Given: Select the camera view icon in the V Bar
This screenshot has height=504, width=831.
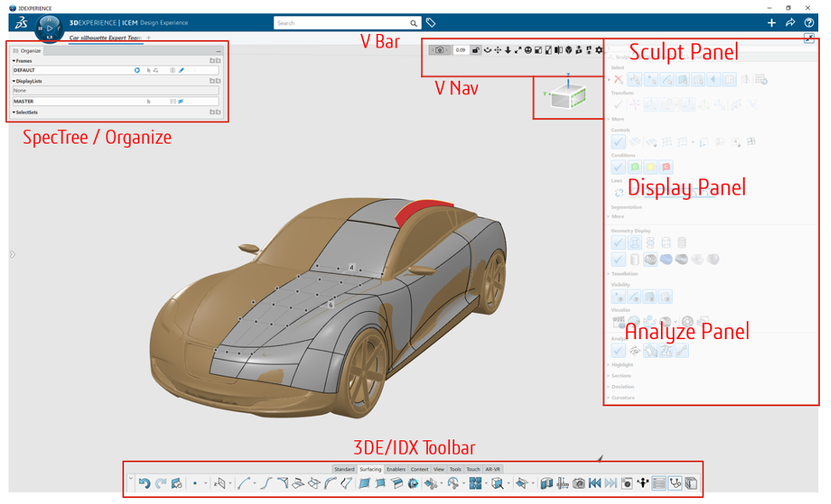Looking at the screenshot, I should pos(439,49).
